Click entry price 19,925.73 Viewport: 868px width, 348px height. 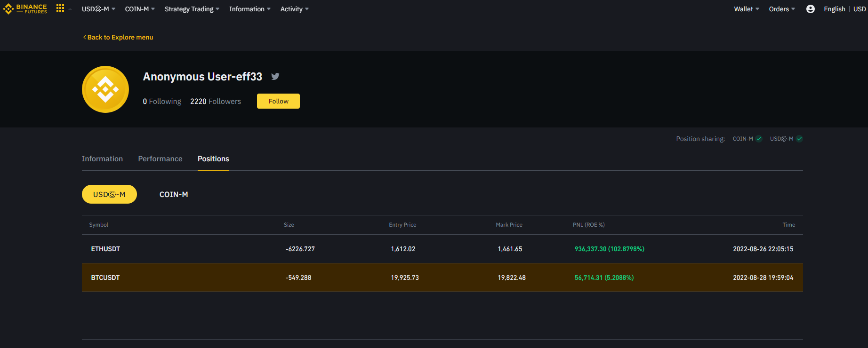pos(405,277)
